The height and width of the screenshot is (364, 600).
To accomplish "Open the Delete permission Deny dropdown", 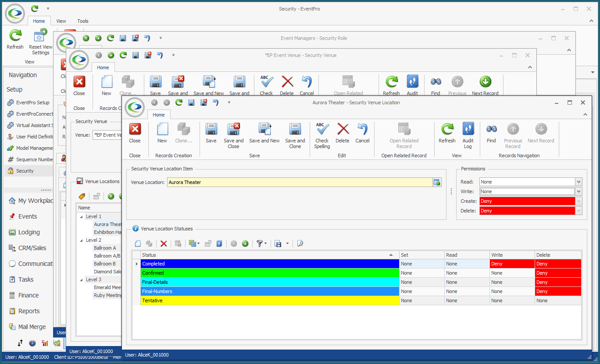I will 579,211.
